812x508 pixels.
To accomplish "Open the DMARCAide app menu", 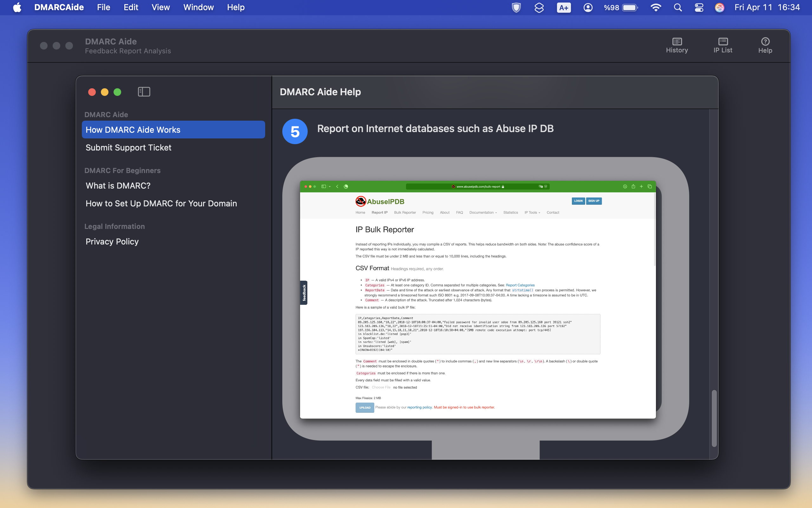I will tap(59, 7).
